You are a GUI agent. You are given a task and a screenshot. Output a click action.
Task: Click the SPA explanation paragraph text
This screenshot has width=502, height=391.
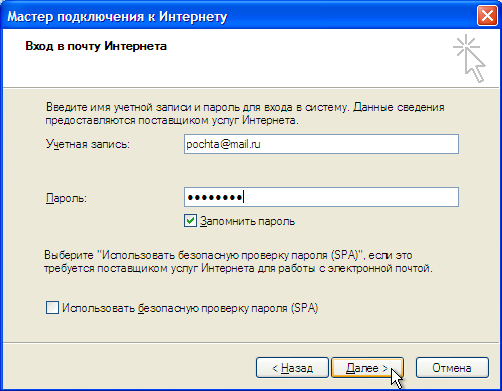238,262
